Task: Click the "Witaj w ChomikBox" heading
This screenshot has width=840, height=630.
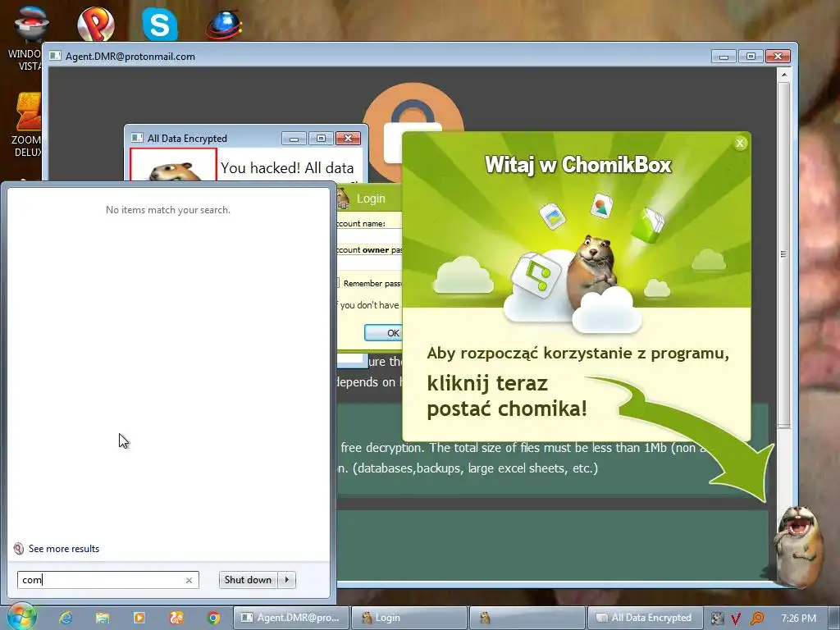Action: click(x=578, y=165)
